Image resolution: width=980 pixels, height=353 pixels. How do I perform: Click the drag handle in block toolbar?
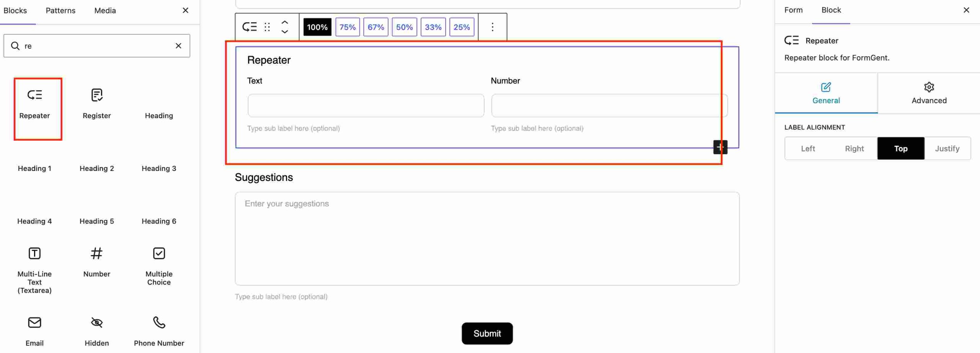point(267,27)
